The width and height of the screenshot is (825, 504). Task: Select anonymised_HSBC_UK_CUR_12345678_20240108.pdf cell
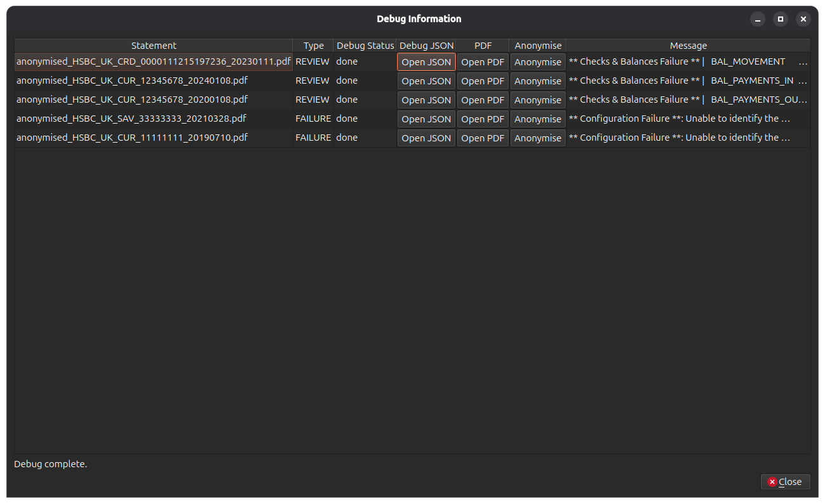[153, 81]
